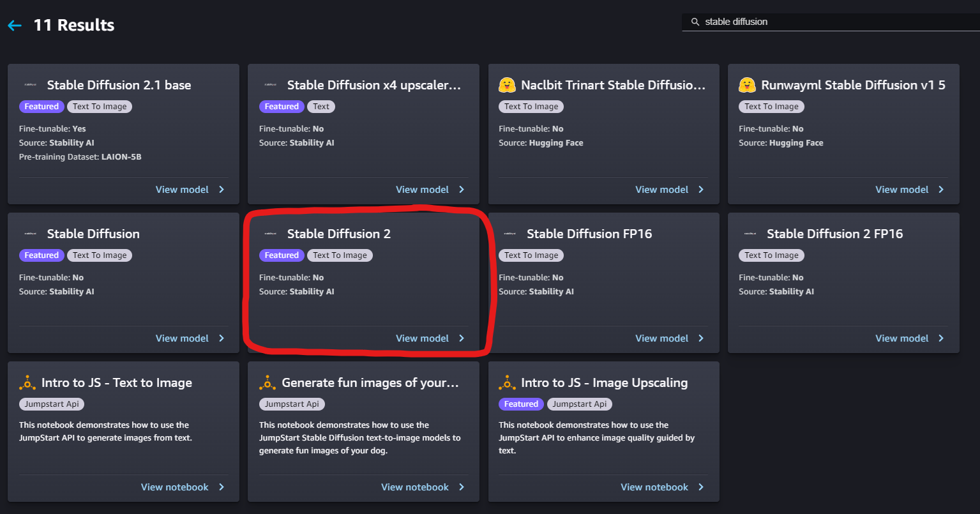The width and height of the screenshot is (980, 514).
Task: Open View model for Runwayml Stable Diffusion v1 5
Action: (901, 190)
